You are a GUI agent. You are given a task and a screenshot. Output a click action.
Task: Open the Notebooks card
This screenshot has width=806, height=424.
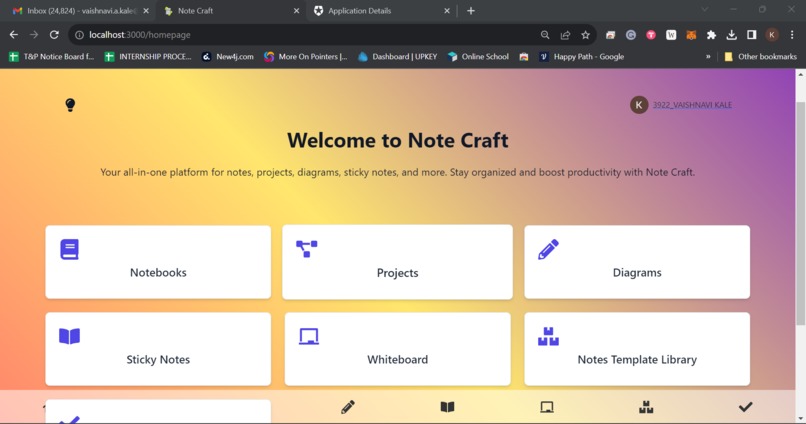158,262
